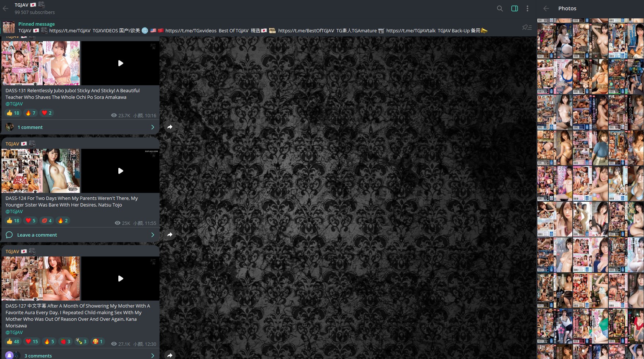644x359 pixels.
Task: Open the pinned messages list icon
Action: [527, 27]
